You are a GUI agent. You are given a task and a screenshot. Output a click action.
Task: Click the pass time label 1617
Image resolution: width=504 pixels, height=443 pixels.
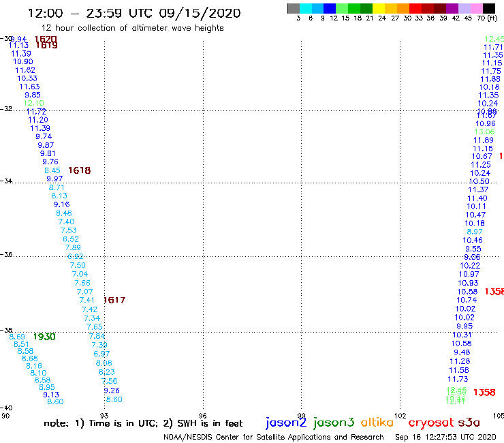tap(114, 300)
